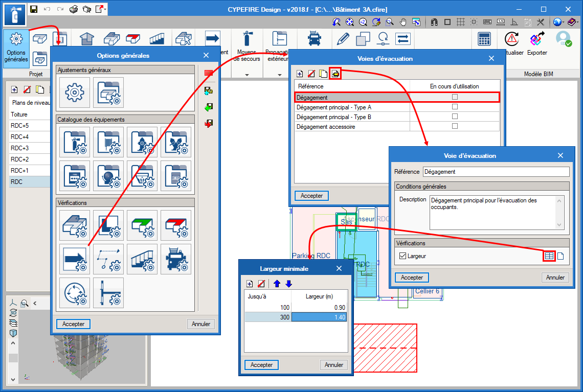The height and width of the screenshot is (392, 583).
Task: Check the Dégagement in-use checkbox
Action: pyautogui.click(x=455, y=97)
